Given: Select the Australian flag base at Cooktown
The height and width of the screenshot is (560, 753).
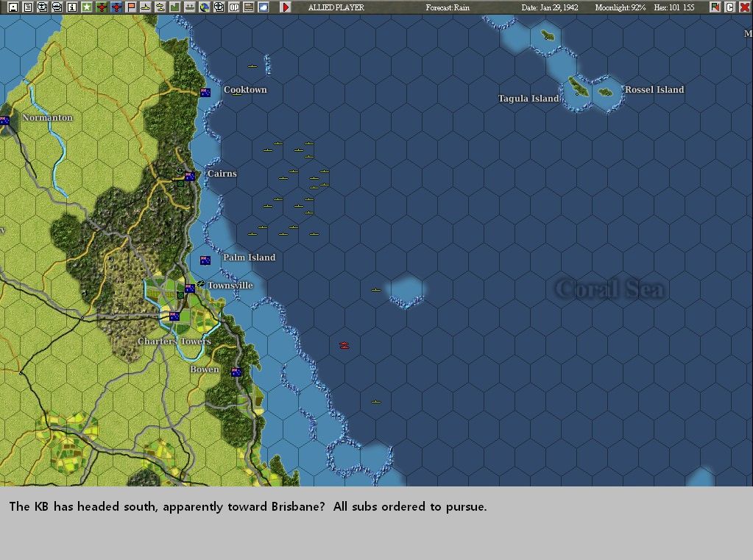Looking at the screenshot, I should coord(205,93).
